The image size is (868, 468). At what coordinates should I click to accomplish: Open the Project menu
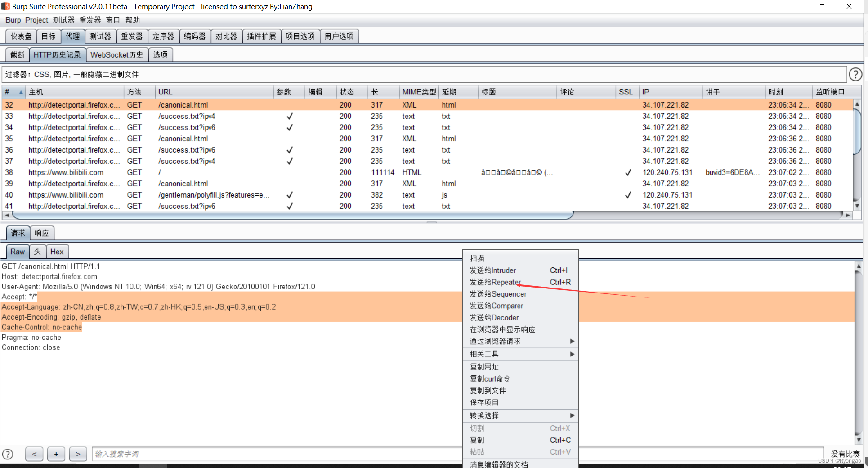tap(36, 20)
